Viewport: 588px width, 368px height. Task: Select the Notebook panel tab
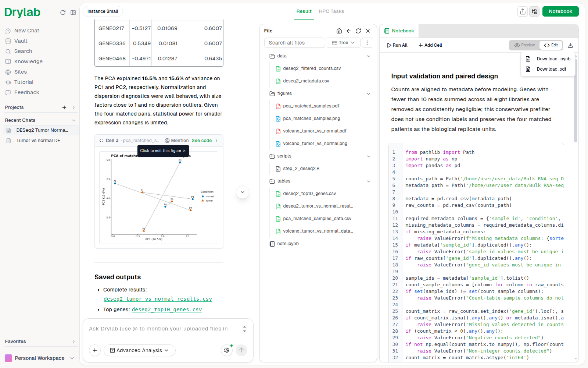point(399,31)
